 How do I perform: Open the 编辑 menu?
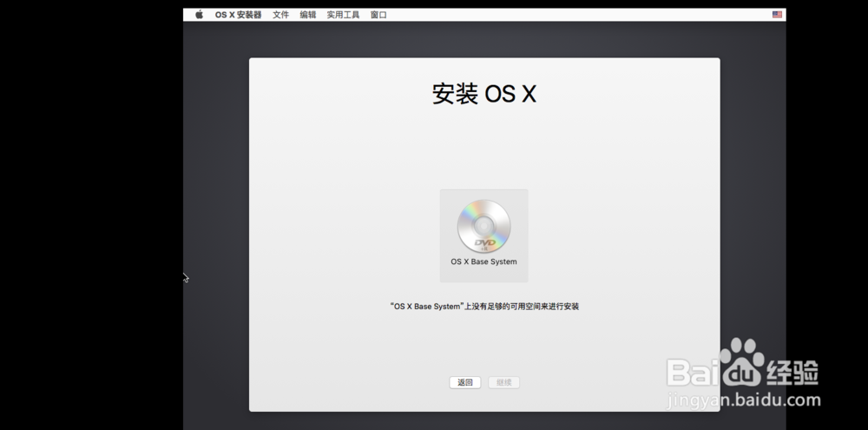point(308,15)
